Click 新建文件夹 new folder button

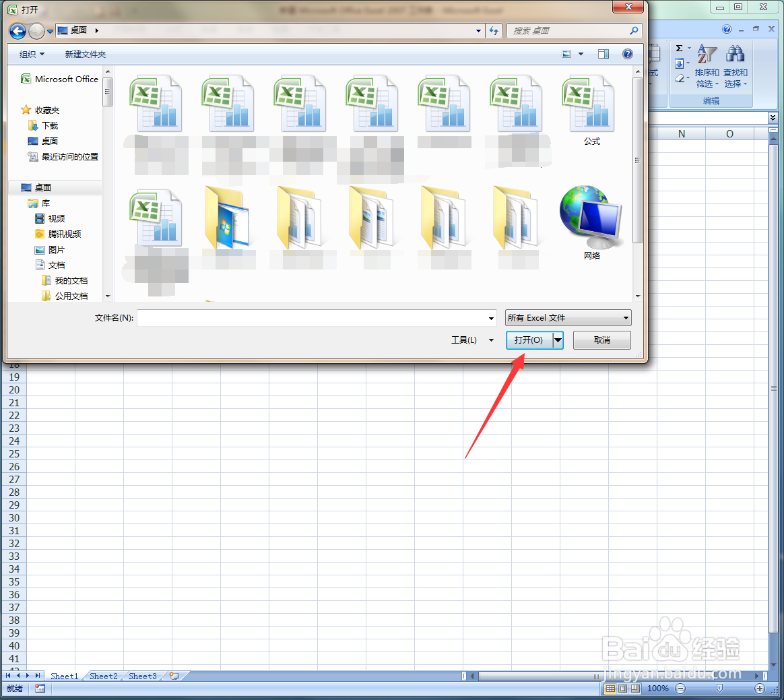click(x=86, y=54)
